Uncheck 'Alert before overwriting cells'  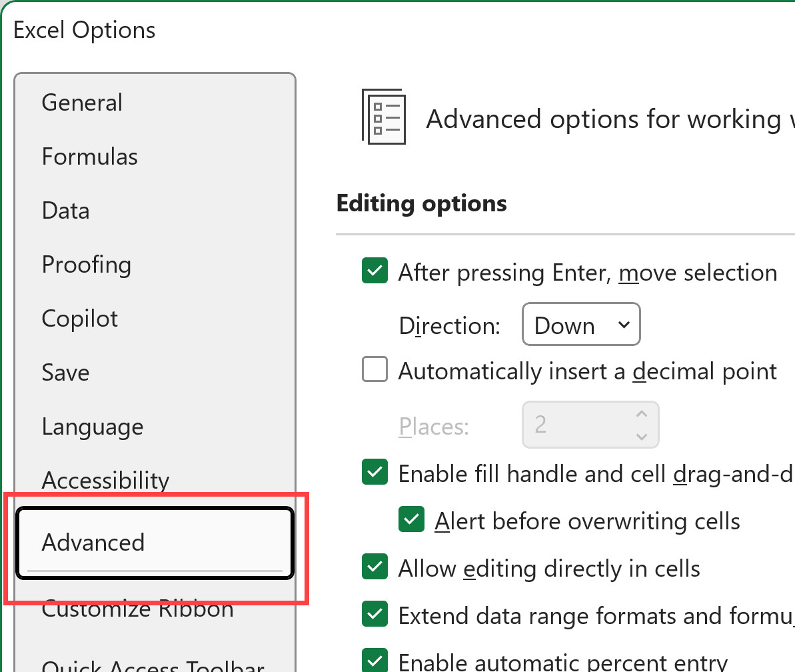tap(411, 519)
